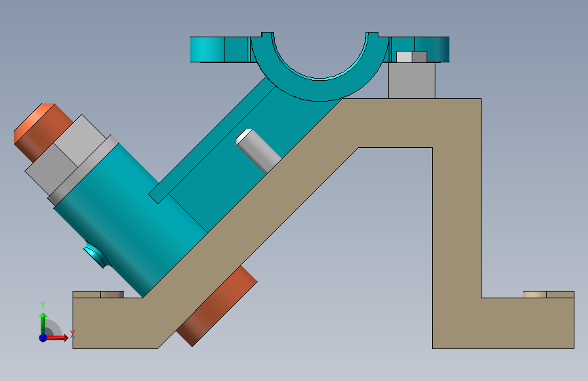Select the orange bolt end below the bracket
Screen dimensions: 588x381
[217, 306]
